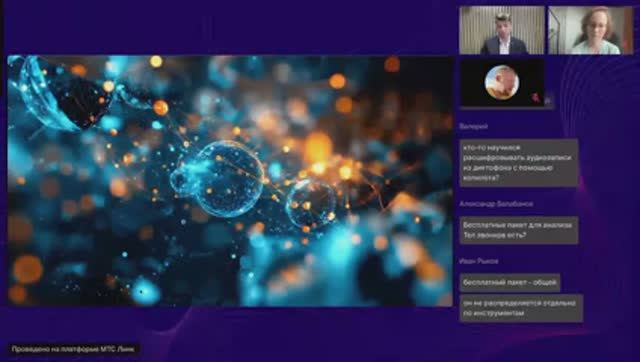640x362 pixels.
Task: Select message about расшифровывать аудиозаписи из диктофона
Action: (519, 163)
